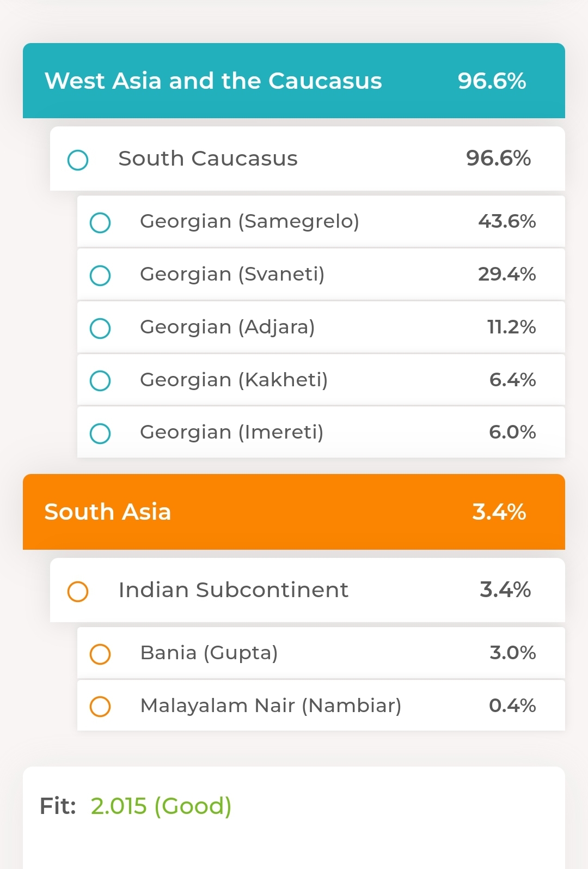Screen dimensions: 588x869
Task: Click the 96.6% value in teal header
Action: (x=492, y=81)
